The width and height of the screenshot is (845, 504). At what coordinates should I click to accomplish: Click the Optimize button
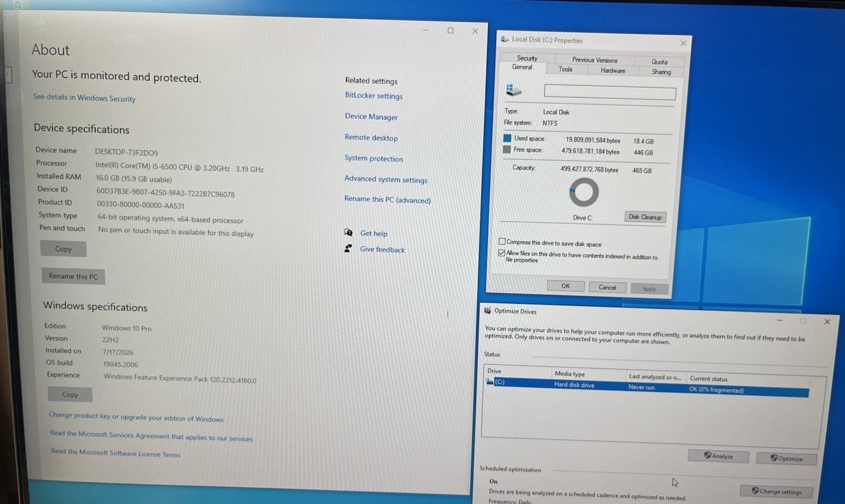tap(786, 458)
